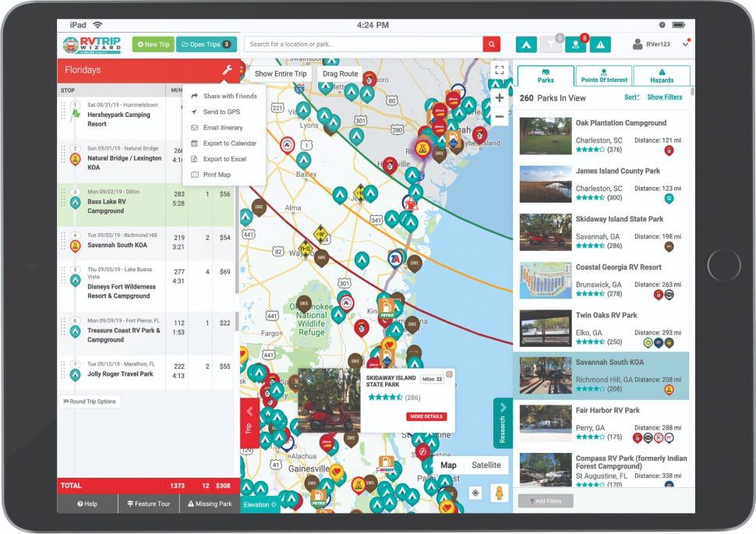The image size is (756, 534).
Task: Click Add Filters button
Action: [546, 500]
